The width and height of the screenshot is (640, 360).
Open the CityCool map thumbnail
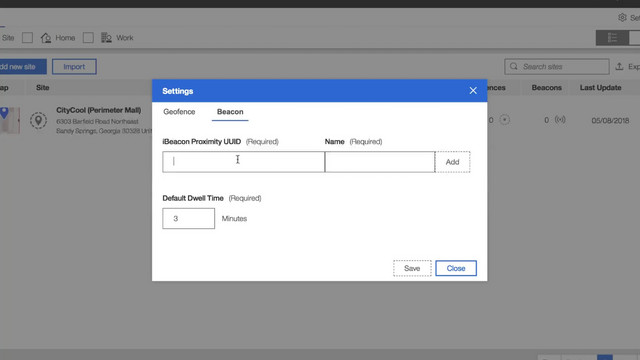(x=10, y=120)
